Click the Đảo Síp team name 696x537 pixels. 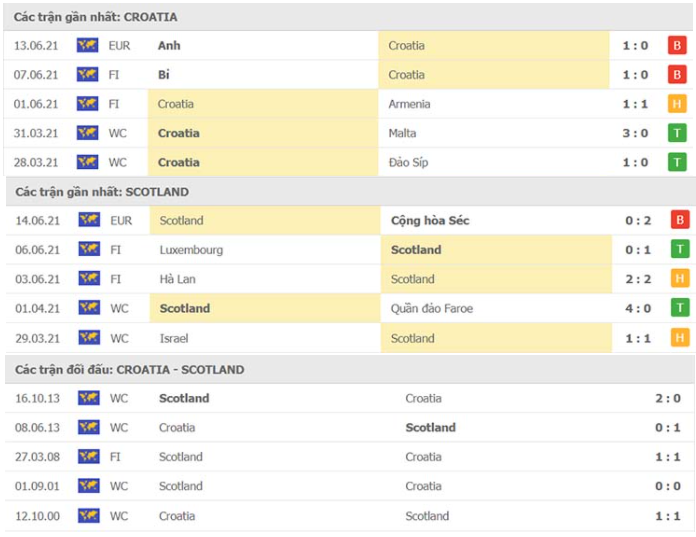[x=408, y=162]
